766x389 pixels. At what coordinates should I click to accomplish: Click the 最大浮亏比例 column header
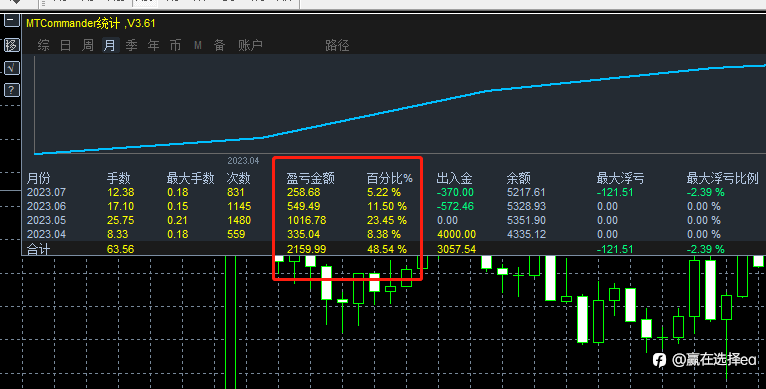click(x=723, y=178)
